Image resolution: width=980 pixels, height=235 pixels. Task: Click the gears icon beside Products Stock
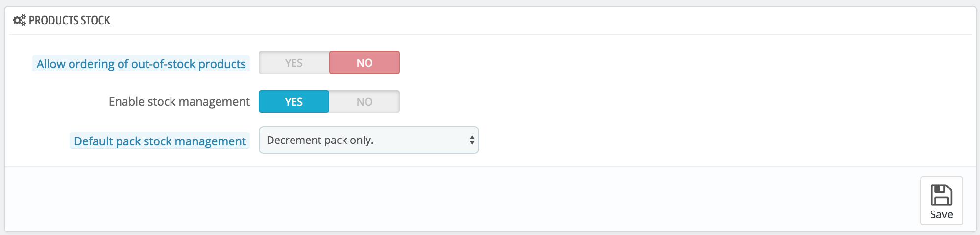pos(19,20)
